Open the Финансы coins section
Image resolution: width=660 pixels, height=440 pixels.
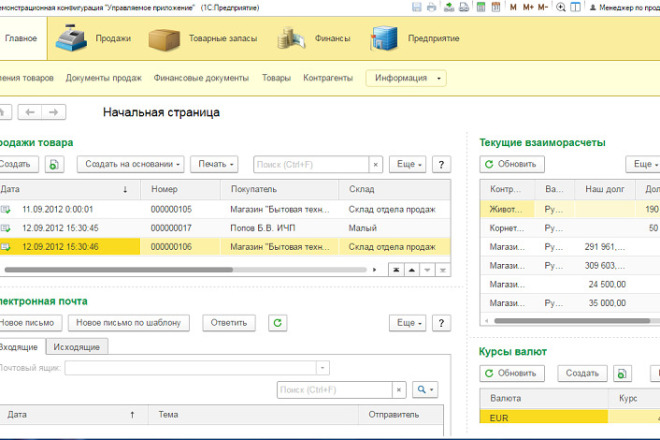coord(314,39)
